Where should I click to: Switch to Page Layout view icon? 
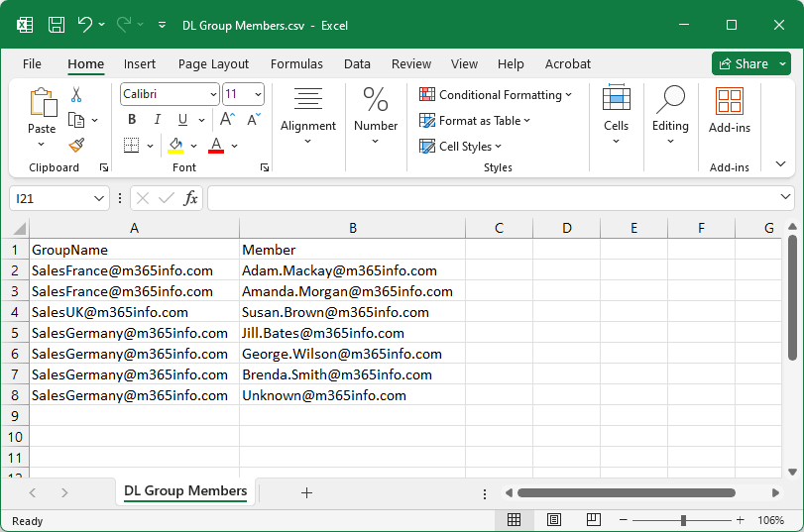554,520
